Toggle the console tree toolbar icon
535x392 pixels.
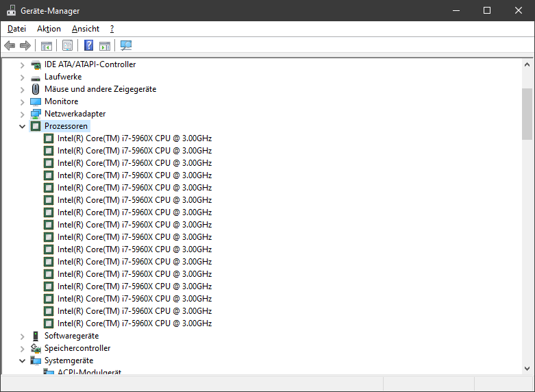pyautogui.click(x=47, y=45)
